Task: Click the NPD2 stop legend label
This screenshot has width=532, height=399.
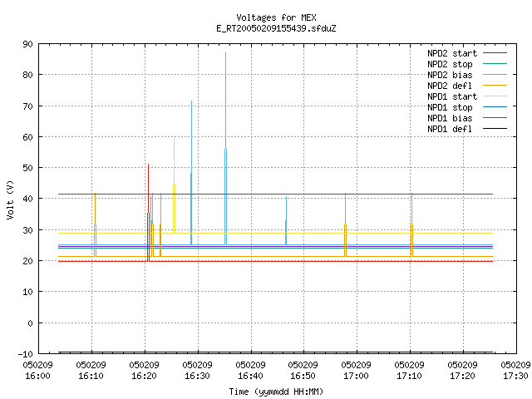Action: 450,64
